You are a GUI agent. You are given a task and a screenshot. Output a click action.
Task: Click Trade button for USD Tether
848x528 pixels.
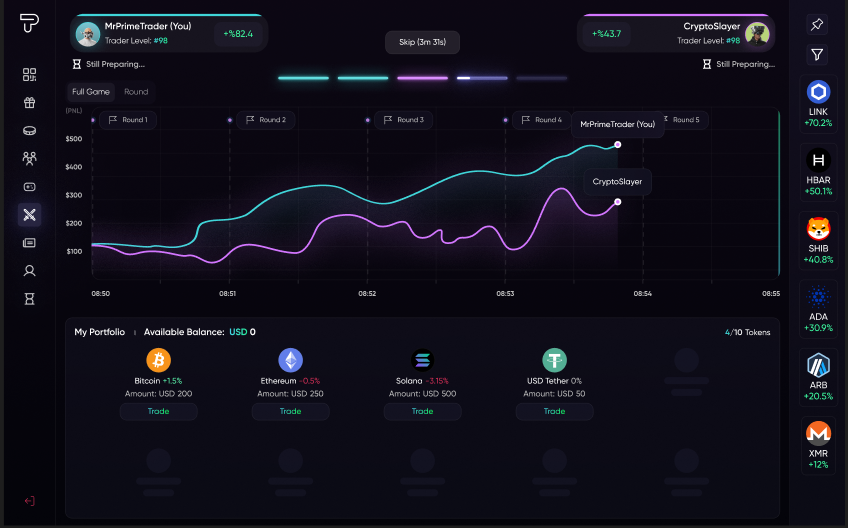(x=554, y=411)
